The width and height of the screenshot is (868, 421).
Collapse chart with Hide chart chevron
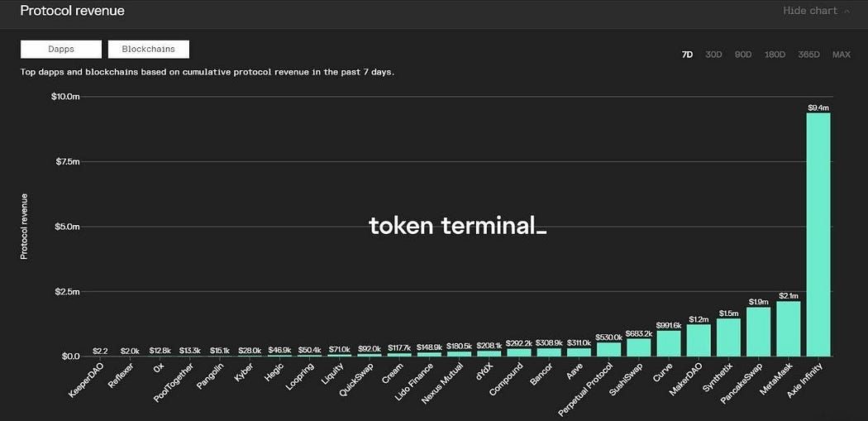847,11
